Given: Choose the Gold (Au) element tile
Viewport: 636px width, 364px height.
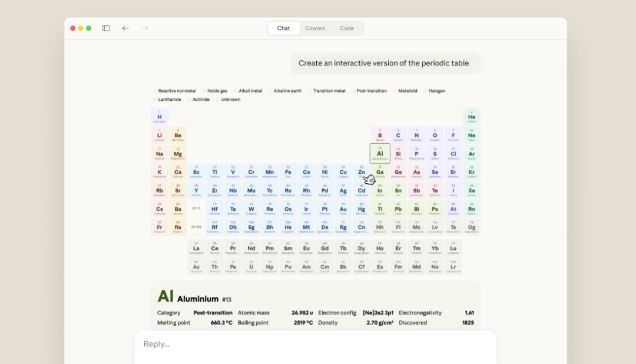Looking at the screenshot, I should pos(343,209).
